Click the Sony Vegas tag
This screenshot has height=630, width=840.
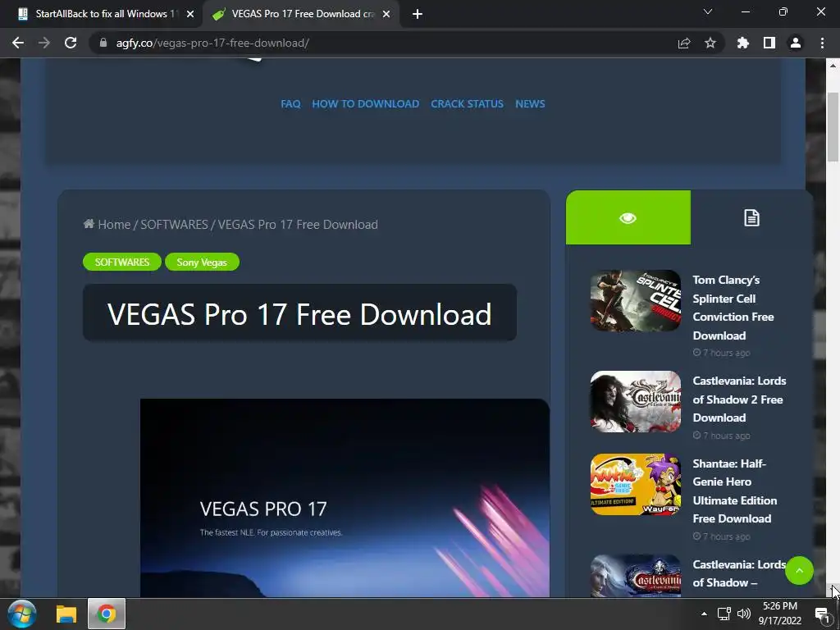click(202, 262)
